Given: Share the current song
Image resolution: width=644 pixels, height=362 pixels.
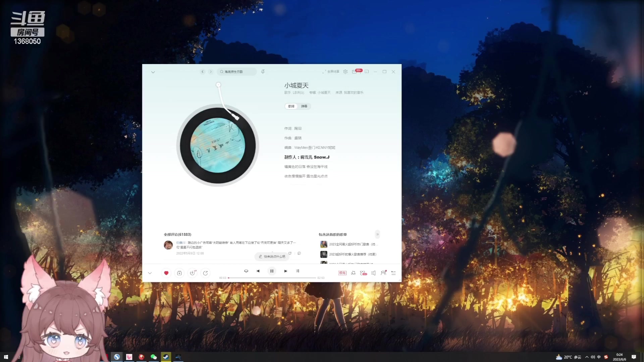Looking at the screenshot, I should [x=205, y=273].
